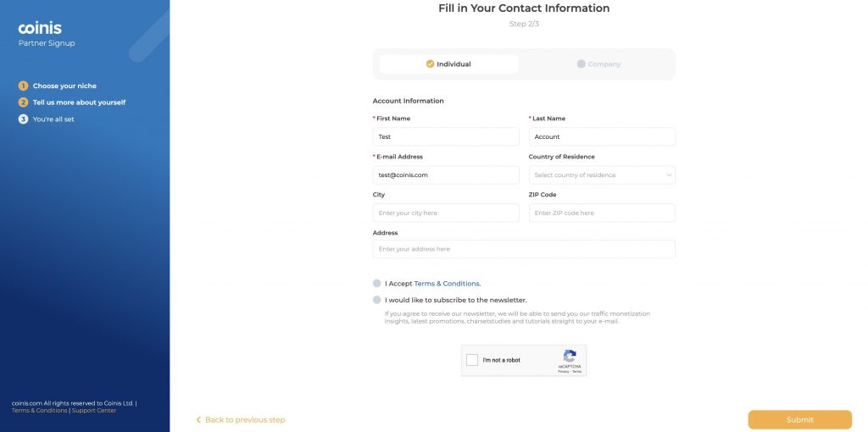Enable newsletter subscription option

click(377, 300)
